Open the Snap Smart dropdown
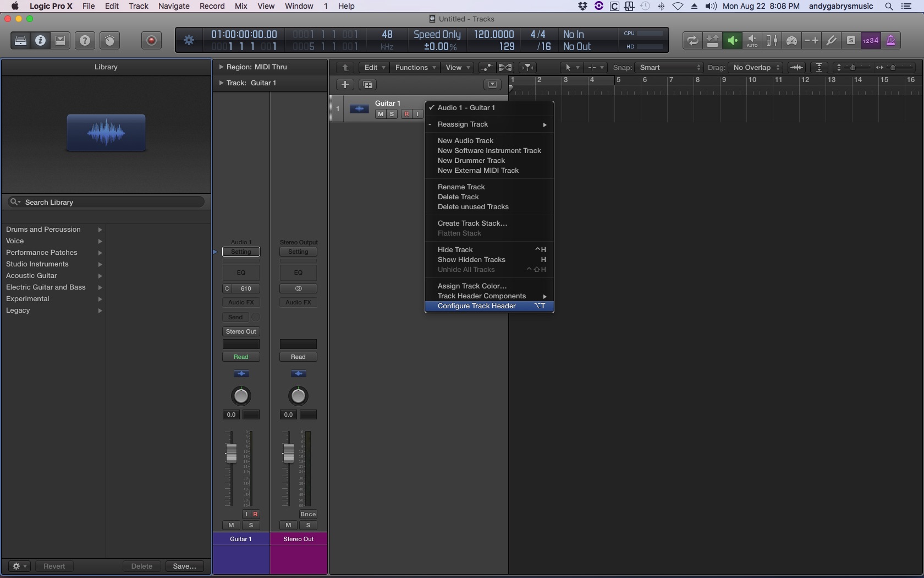The image size is (924, 578). point(669,67)
